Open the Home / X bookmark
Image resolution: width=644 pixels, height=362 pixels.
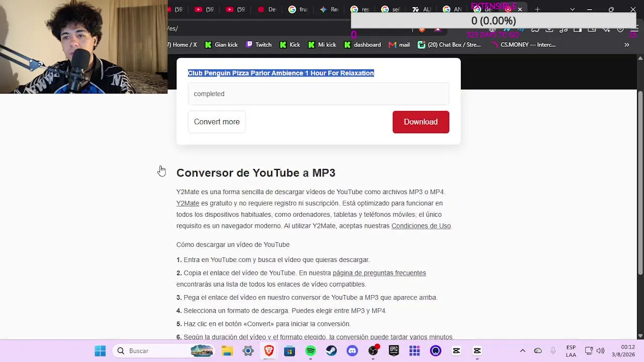coord(183,45)
